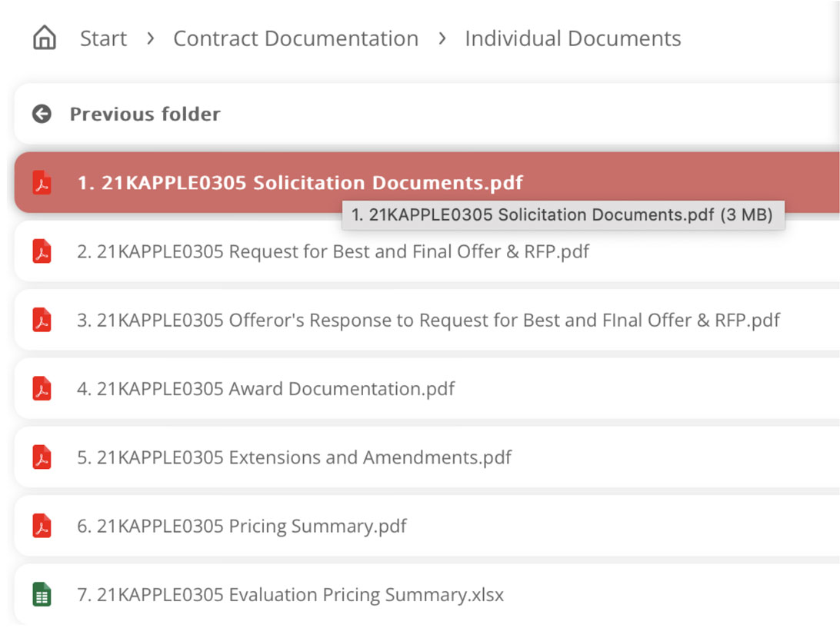Go to Start in the breadcrumb
The width and height of the screenshot is (840, 638).
click(103, 38)
